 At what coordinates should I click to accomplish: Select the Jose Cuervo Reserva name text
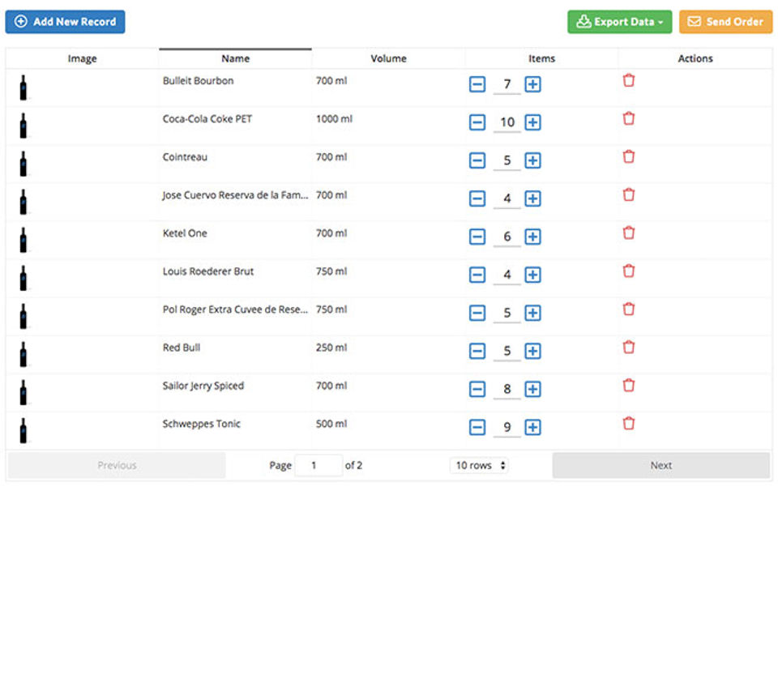tap(235, 195)
